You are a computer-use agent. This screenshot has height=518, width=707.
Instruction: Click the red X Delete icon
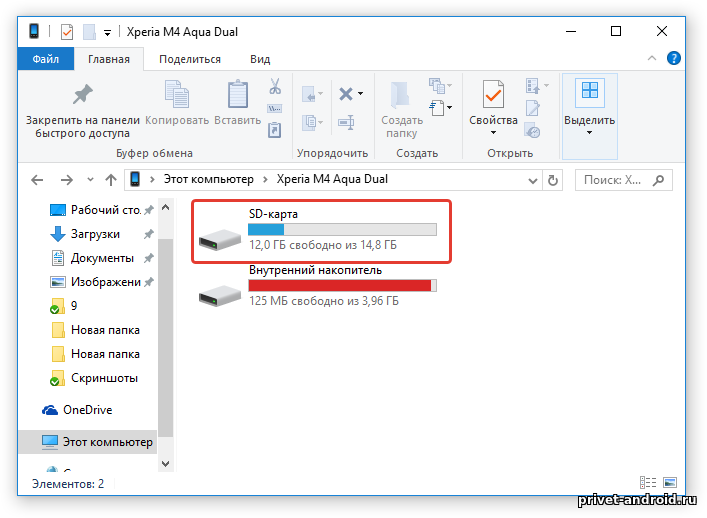[x=345, y=94]
